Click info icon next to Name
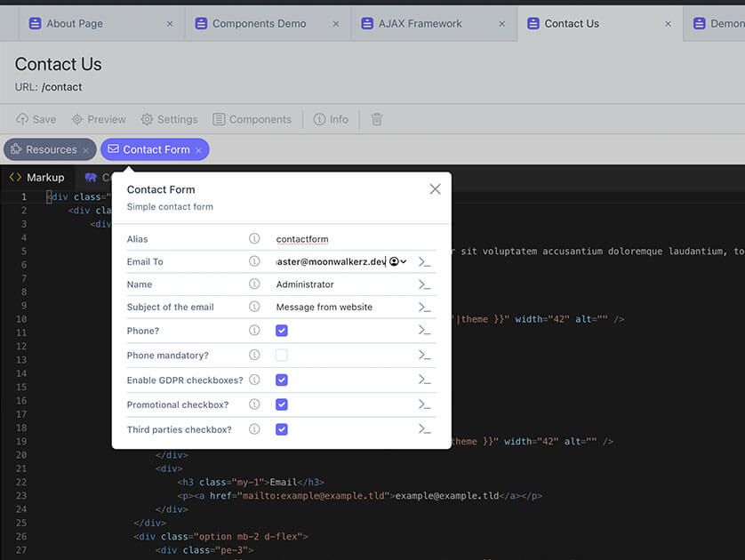This screenshot has height=560, width=745. coord(254,284)
